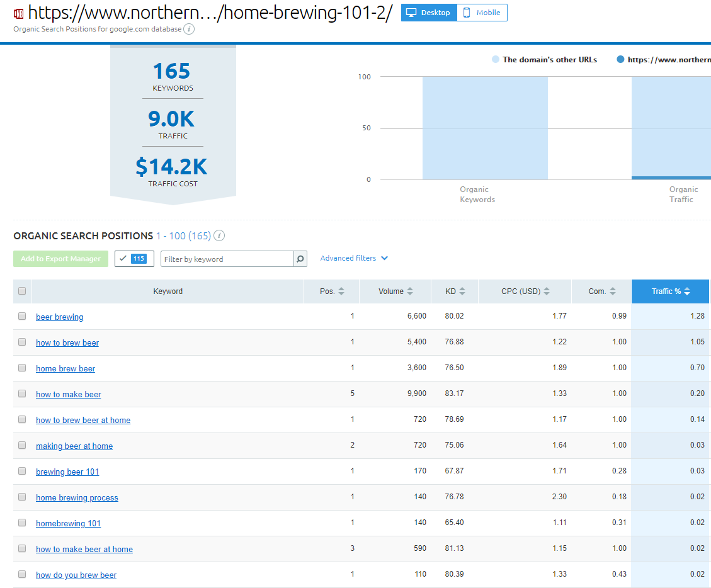
Task: Sort by CPC (USD) column arrows
Action: [x=547, y=291]
